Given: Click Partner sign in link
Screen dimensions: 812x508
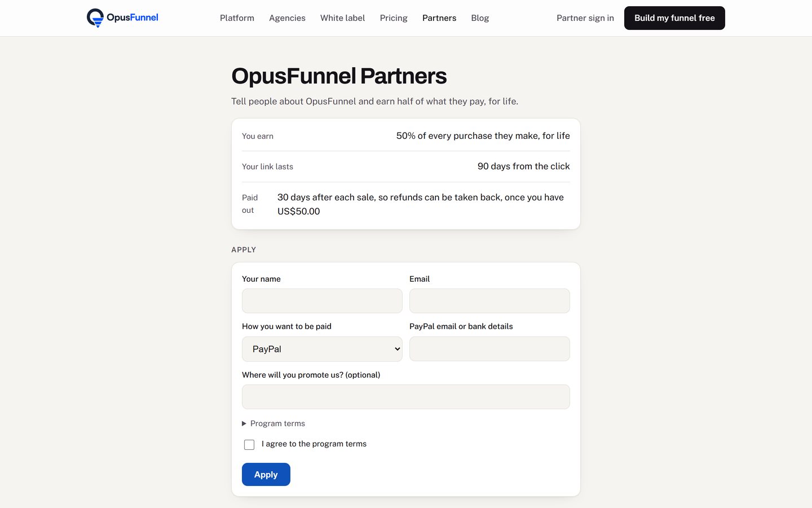Looking at the screenshot, I should 585,18.
